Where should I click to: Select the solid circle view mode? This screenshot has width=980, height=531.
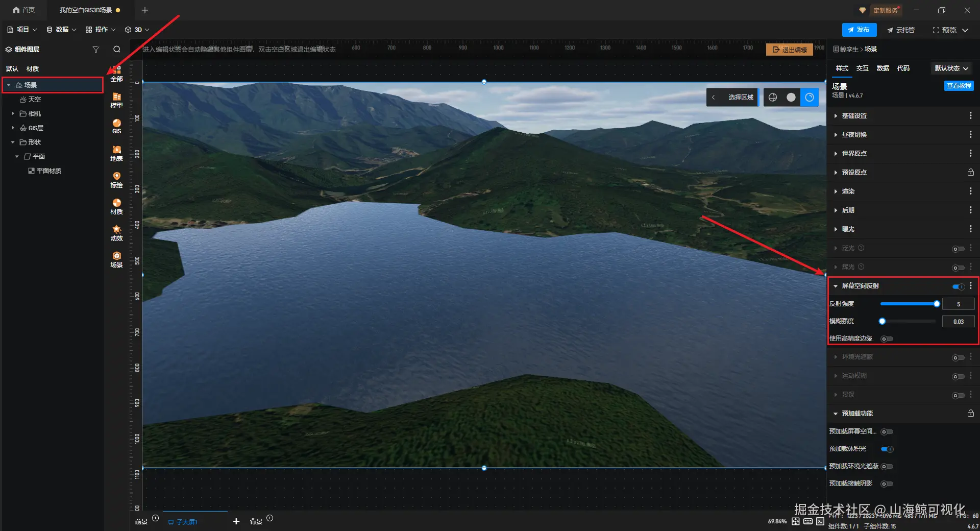[791, 97]
